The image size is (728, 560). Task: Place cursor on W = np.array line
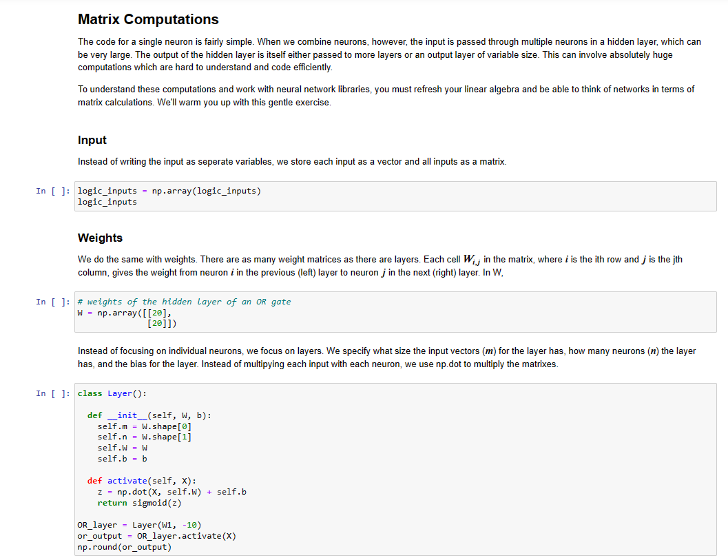click(x=125, y=313)
